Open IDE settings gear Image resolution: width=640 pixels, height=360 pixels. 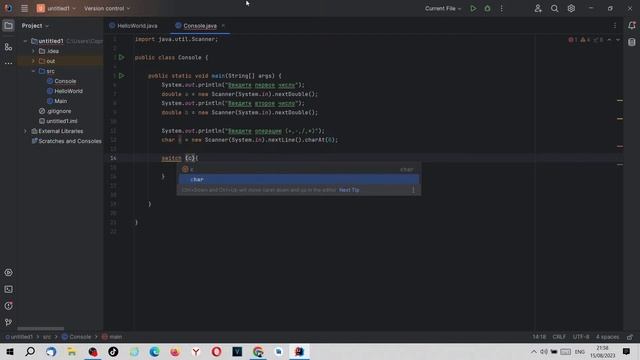571,8
